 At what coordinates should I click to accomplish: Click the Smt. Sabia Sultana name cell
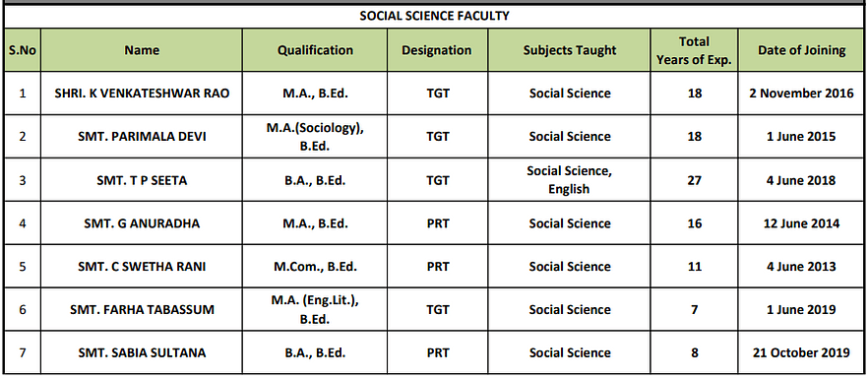(142, 353)
